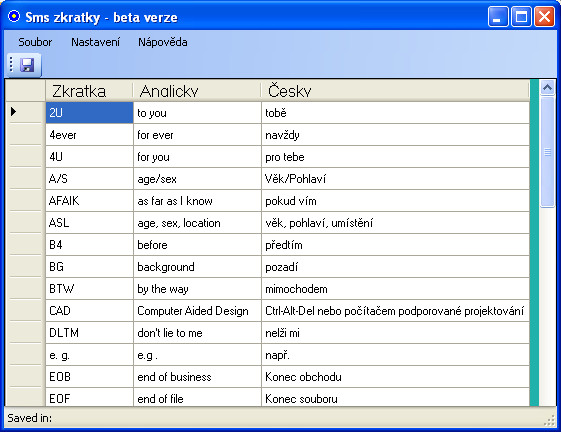The height and width of the screenshot is (432, 561).
Task: Close the Sms zkratky window
Action: (x=544, y=16)
